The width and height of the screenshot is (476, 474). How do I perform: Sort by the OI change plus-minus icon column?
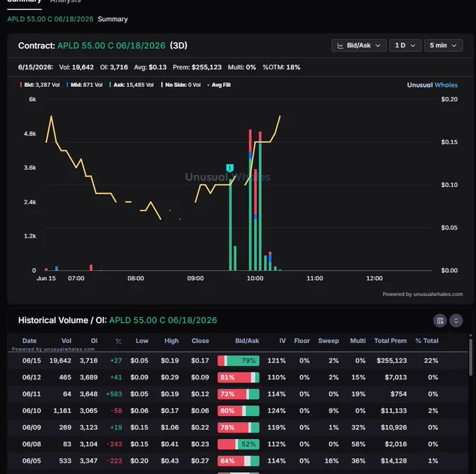click(118, 341)
